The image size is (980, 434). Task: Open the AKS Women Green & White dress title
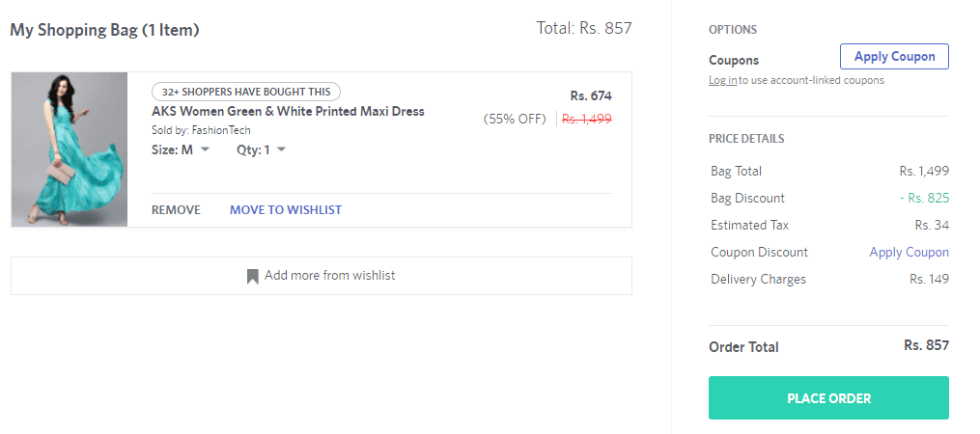click(288, 112)
